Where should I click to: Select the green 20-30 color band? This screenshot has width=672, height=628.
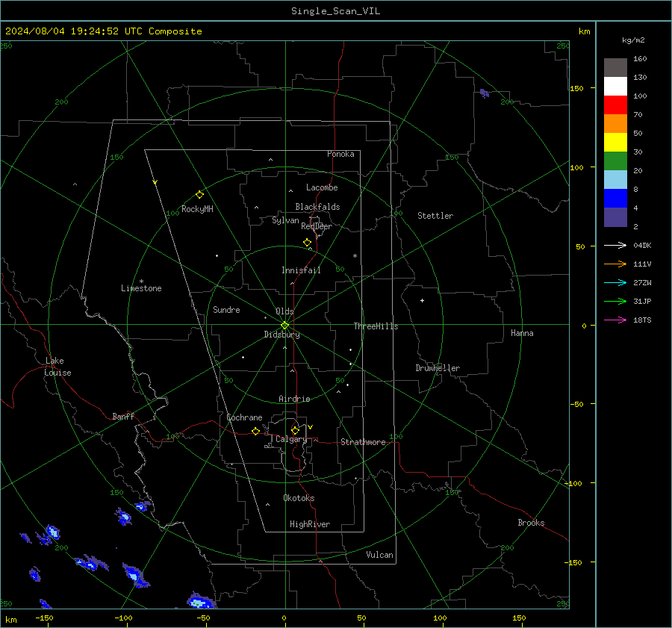pos(615,161)
